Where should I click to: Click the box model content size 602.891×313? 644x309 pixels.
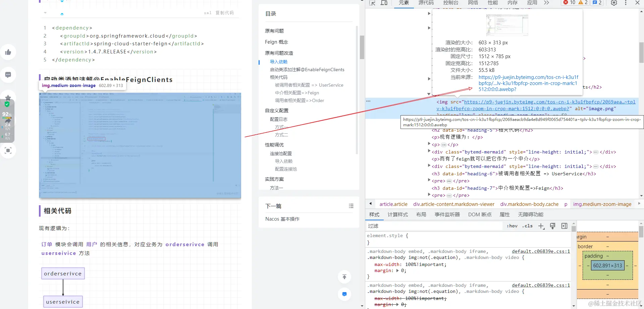pyautogui.click(x=607, y=265)
